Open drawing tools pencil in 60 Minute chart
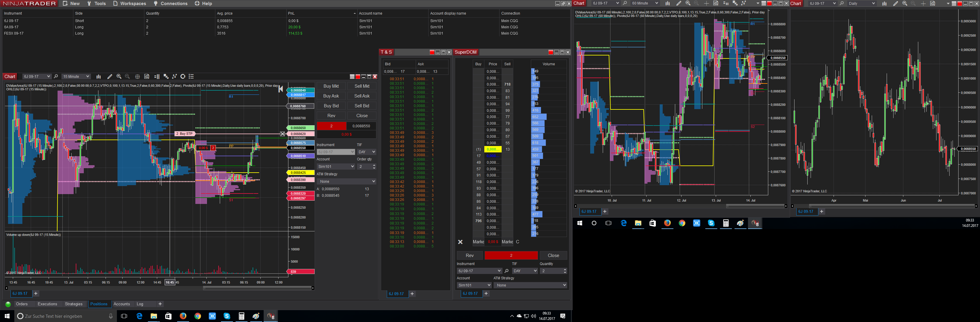 click(678, 3)
